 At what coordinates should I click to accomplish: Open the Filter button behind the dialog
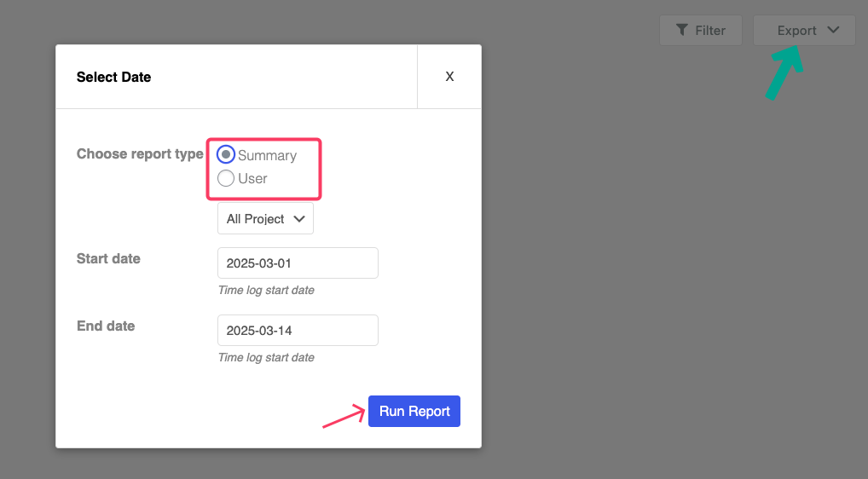point(701,31)
